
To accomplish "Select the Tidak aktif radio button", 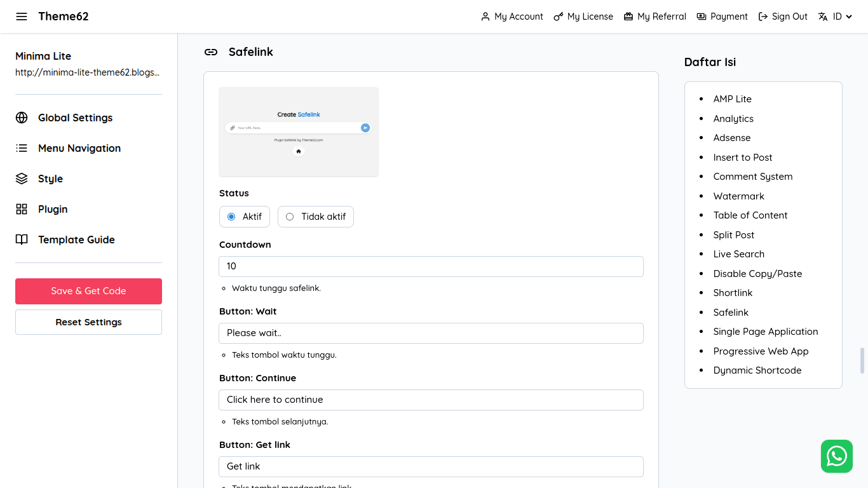I will point(290,217).
